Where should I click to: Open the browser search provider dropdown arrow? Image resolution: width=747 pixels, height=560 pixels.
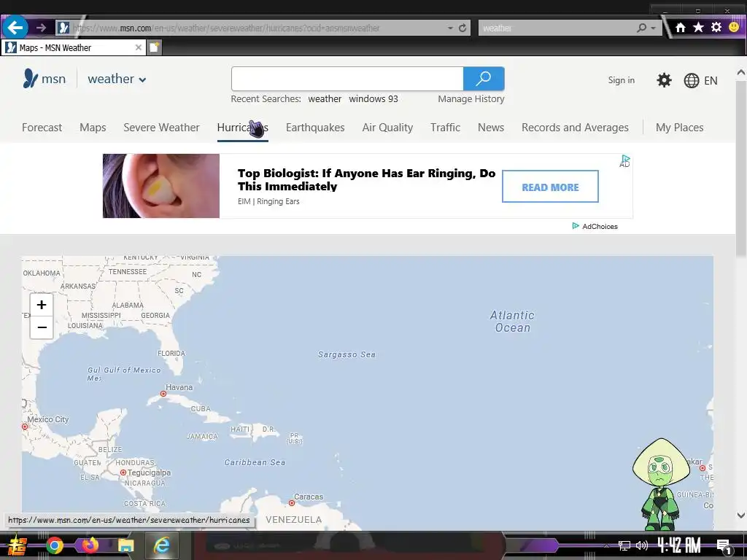[x=653, y=28]
